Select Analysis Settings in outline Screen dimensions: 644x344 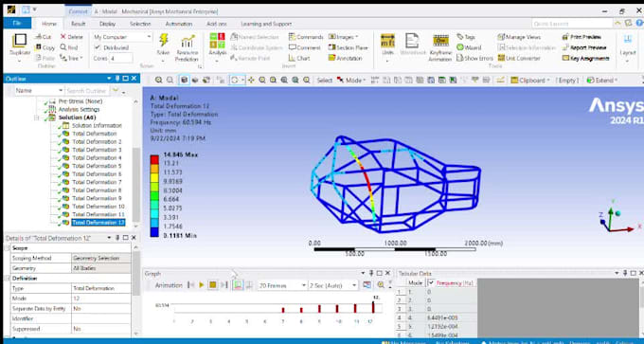79,109
